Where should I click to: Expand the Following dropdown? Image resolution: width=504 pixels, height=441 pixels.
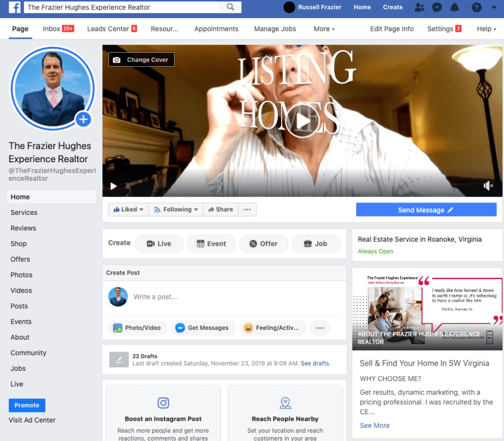click(x=176, y=209)
